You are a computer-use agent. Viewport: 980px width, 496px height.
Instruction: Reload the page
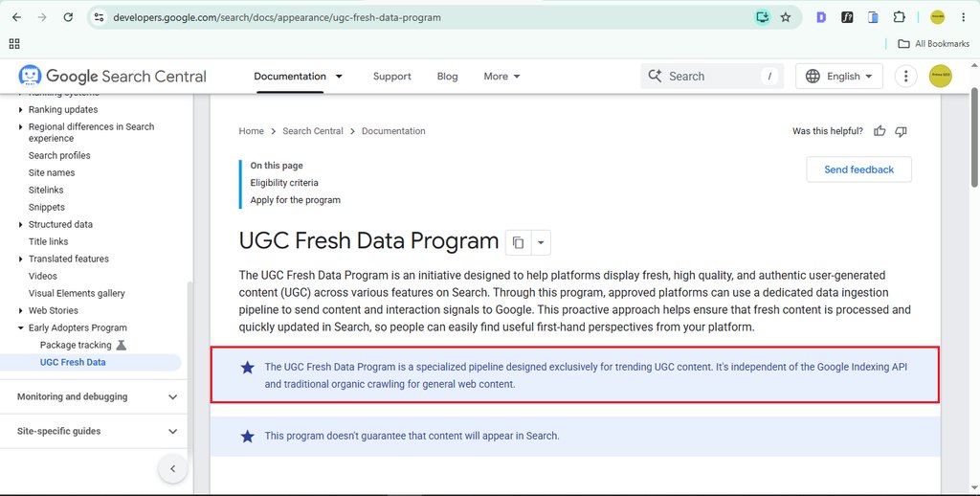click(x=68, y=17)
